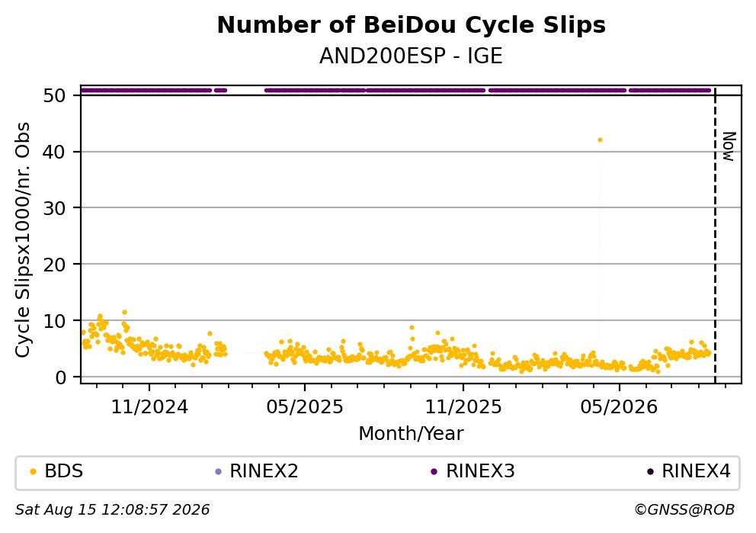Click the RINEX3 legend text label
Screen dimensions: 756x533
tap(480, 471)
